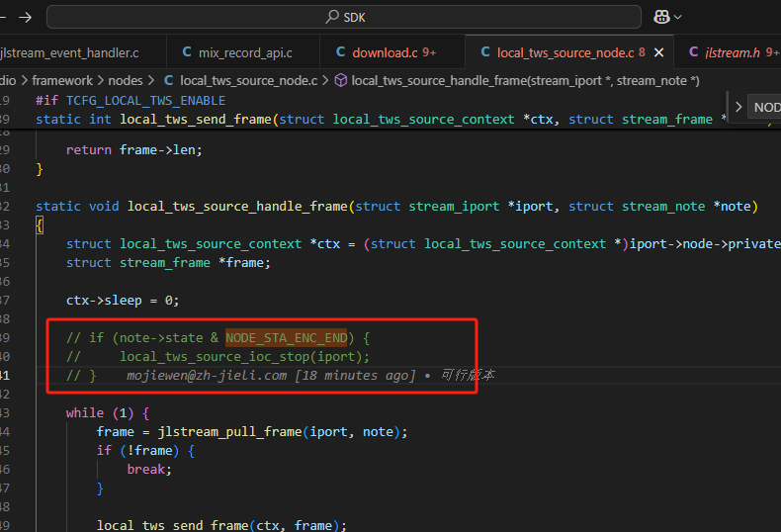Click 'ctx->sleep = 0;' statement
Viewport: 781px width, 532px height.
[x=123, y=301]
